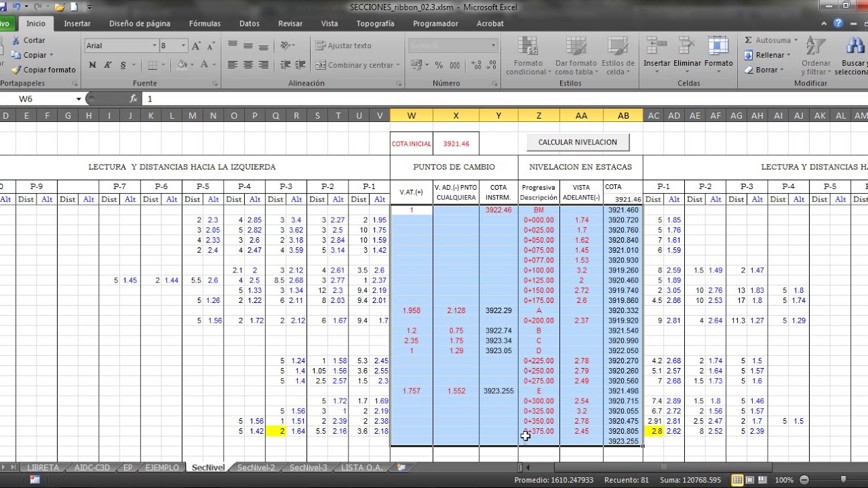Toggle center text alignment
868x488 pixels.
point(248,65)
